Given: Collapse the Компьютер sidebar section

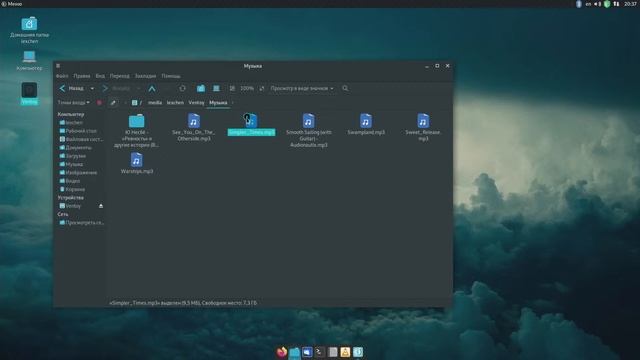Looking at the screenshot, I should [71, 114].
